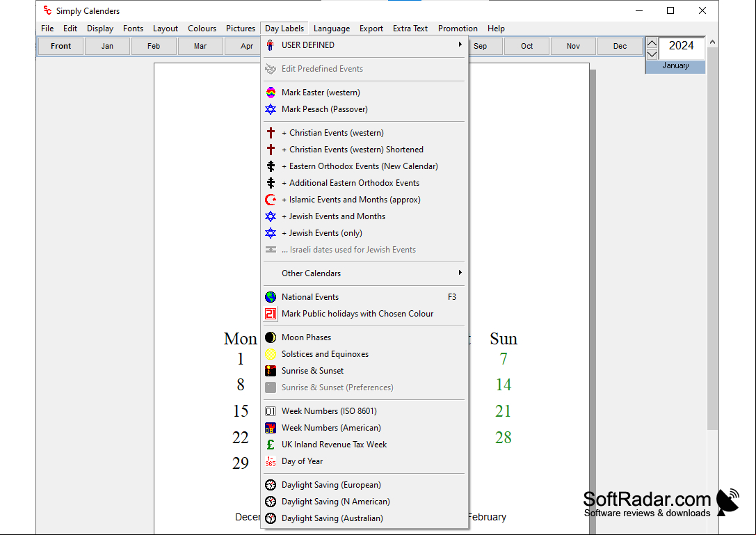Open the Colours menu
The image size is (756, 535).
202,29
